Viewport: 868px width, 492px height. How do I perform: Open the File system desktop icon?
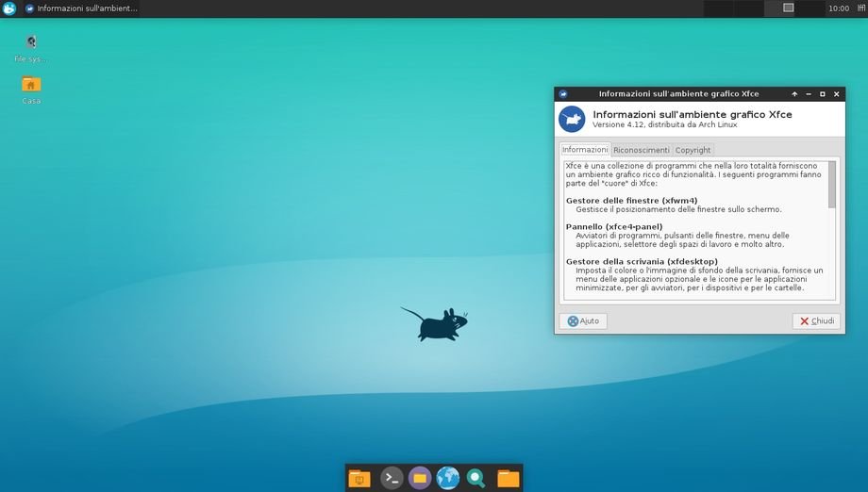point(31,43)
